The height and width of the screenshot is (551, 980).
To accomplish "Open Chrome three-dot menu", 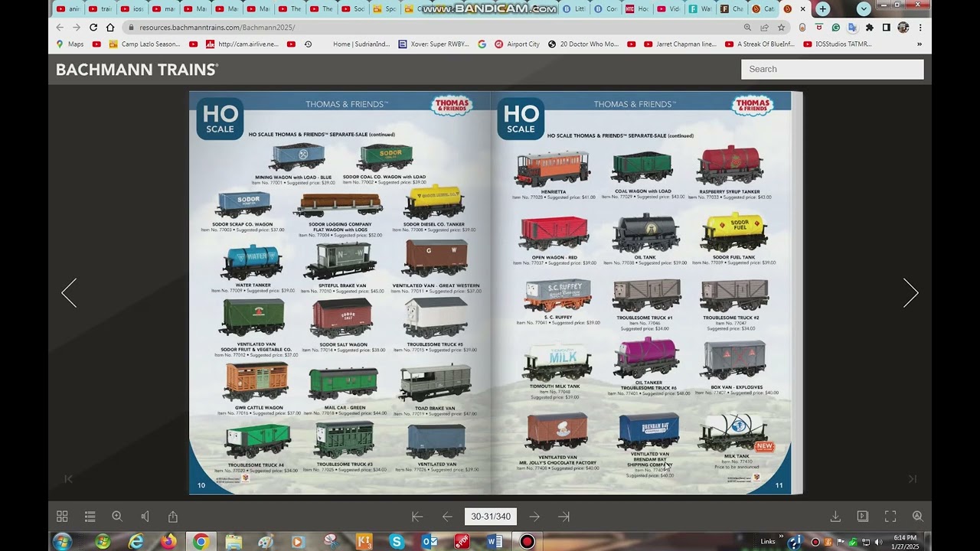I will [920, 28].
